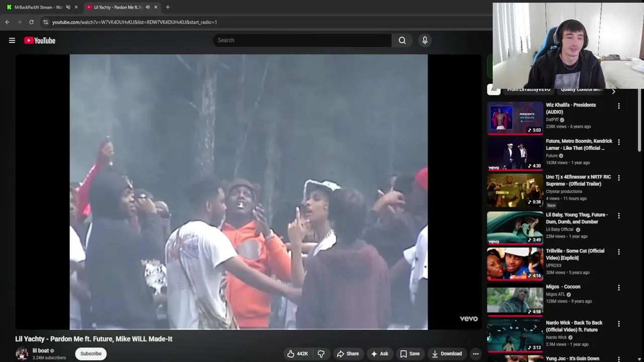Open the lil boat channel name link
The width and height of the screenshot is (644, 362).
click(x=40, y=350)
